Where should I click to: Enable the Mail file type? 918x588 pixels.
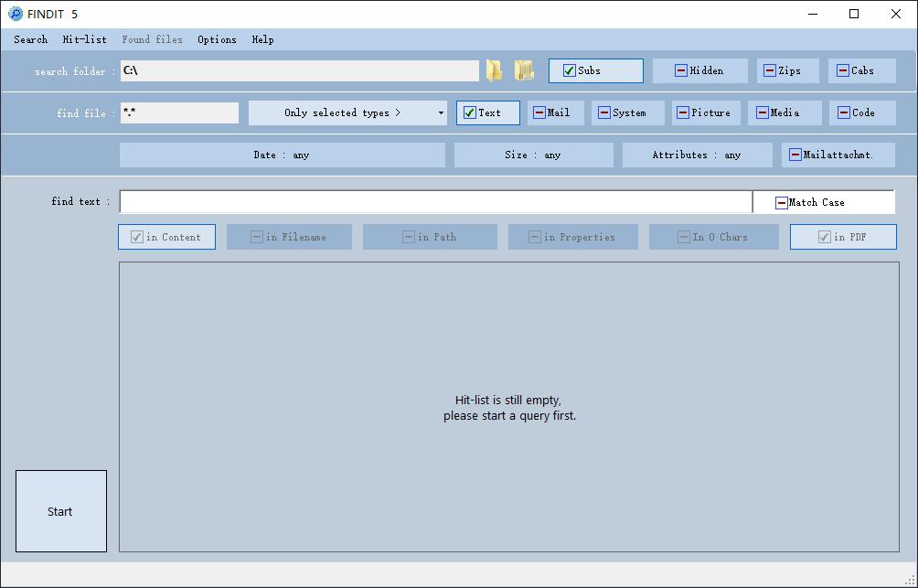[556, 113]
